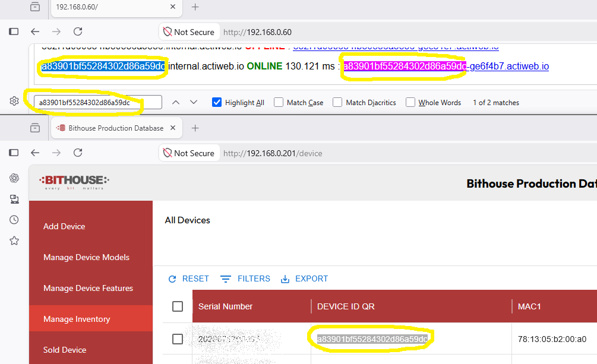
Task: Click the 'Bithouse Production Dat' page title
Action: [x=532, y=183]
